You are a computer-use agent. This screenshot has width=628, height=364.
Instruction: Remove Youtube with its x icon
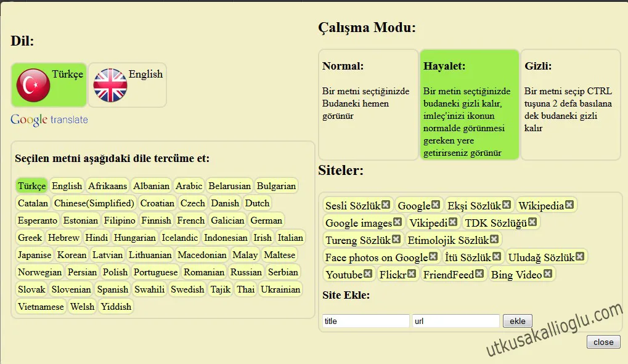(368, 273)
